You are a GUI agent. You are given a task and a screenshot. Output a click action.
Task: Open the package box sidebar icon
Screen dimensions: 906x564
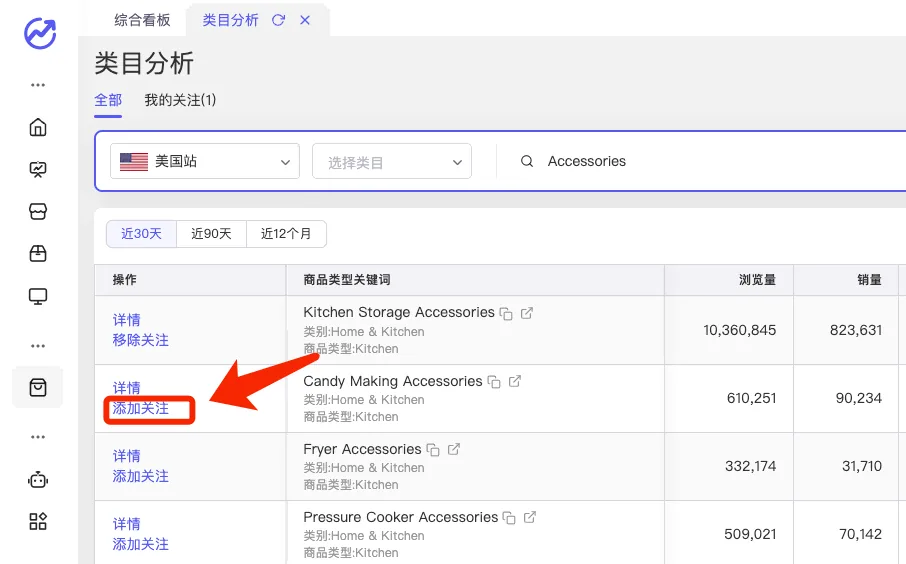click(x=38, y=254)
